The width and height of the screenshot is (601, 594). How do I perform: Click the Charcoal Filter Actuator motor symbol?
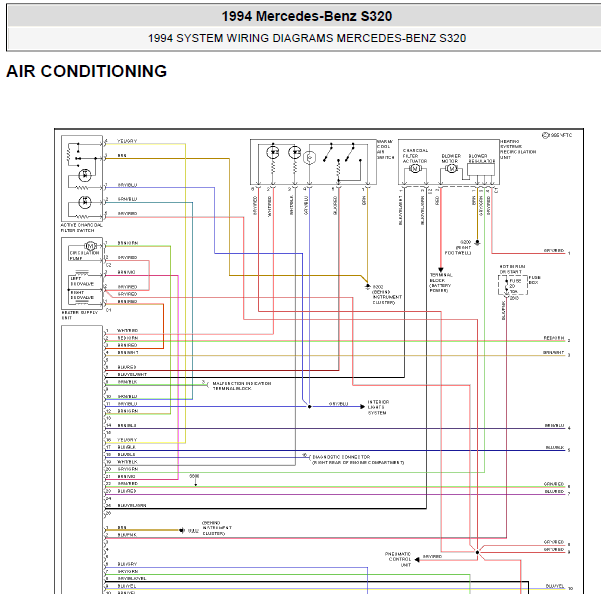tap(414, 168)
